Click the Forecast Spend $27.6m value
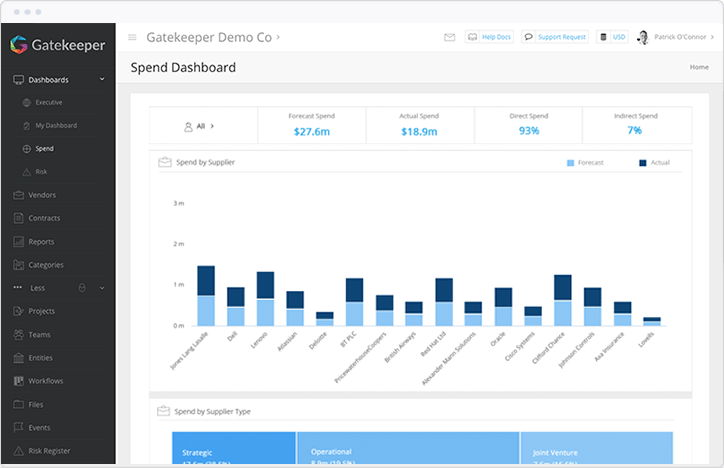 (312, 132)
